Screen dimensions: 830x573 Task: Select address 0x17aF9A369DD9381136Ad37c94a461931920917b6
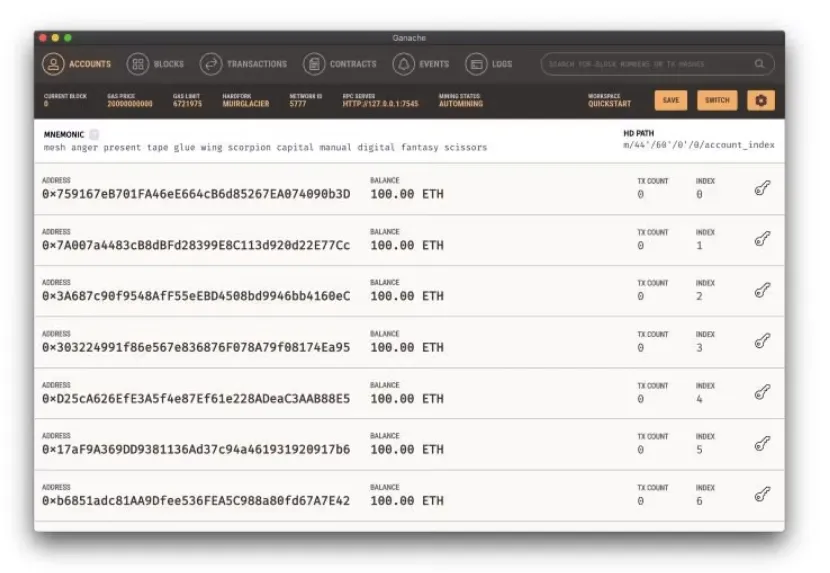(x=196, y=450)
